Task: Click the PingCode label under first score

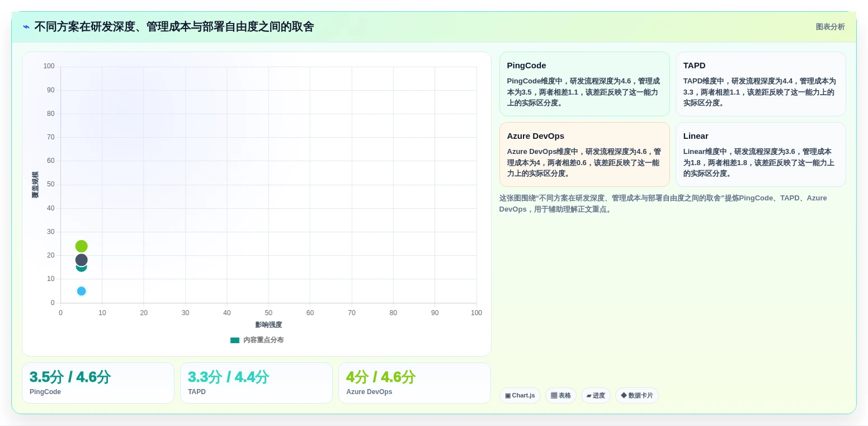Action: pyautogui.click(x=45, y=392)
